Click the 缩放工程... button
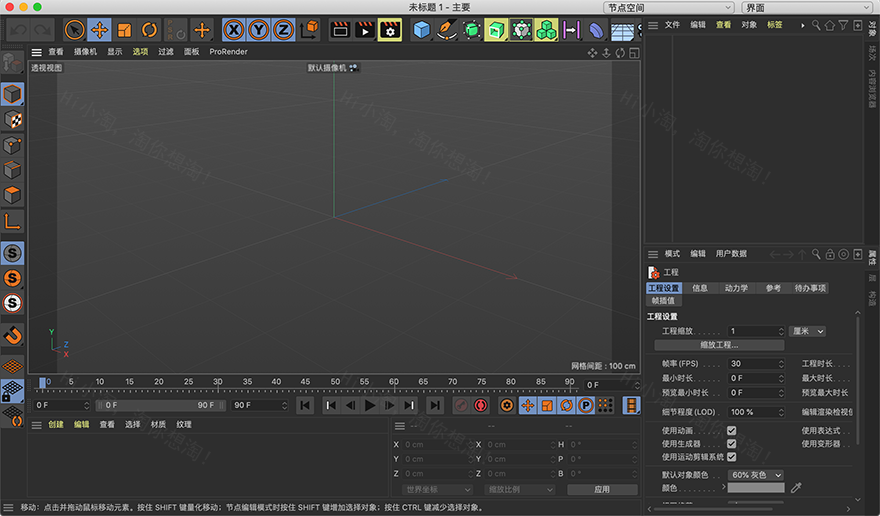Screen dimensions: 880x516 pos(719,345)
